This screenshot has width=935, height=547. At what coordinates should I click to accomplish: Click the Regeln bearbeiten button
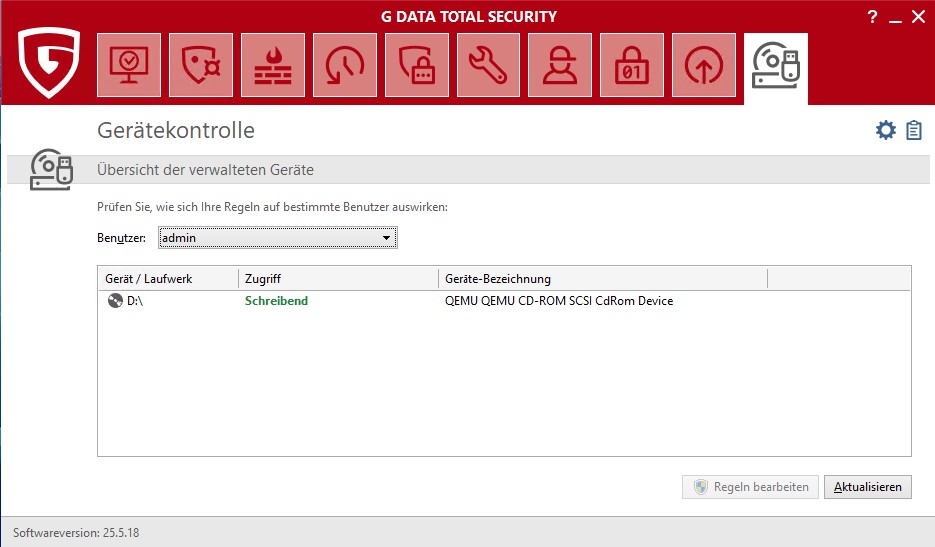pyautogui.click(x=751, y=487)
